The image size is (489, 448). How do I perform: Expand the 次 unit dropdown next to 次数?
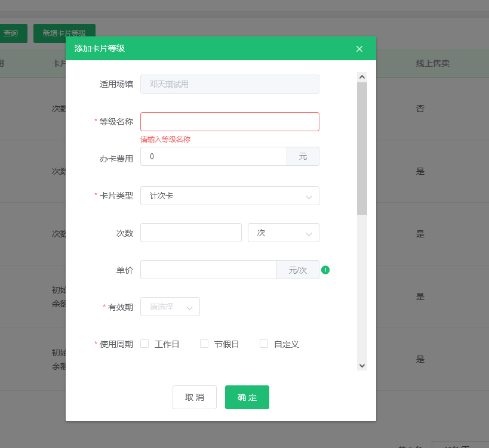pos(283,233)
